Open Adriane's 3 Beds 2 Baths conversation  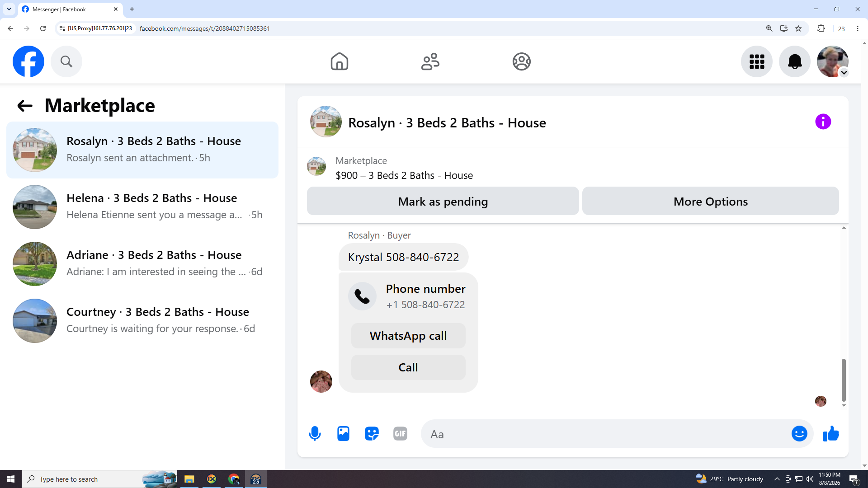(x=142, y=264)
